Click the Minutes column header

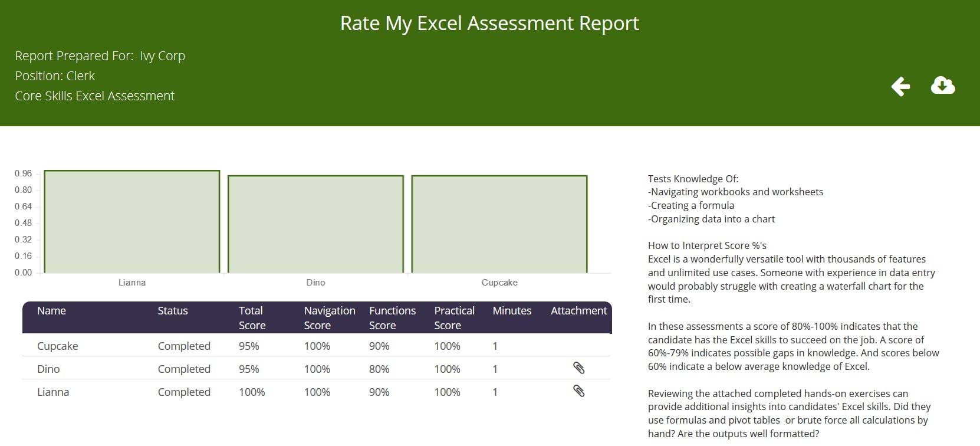(x=512, y=311)
